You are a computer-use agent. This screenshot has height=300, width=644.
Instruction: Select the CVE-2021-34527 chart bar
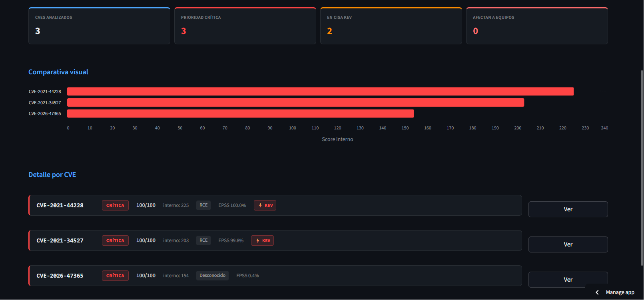(295, 103)
